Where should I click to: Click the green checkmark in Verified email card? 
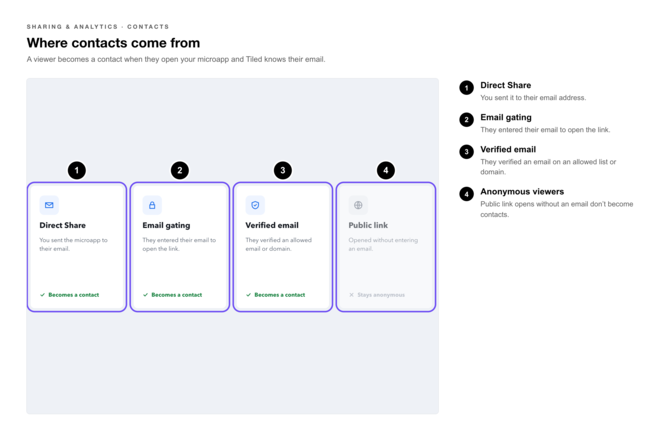(x=248, y=295)
